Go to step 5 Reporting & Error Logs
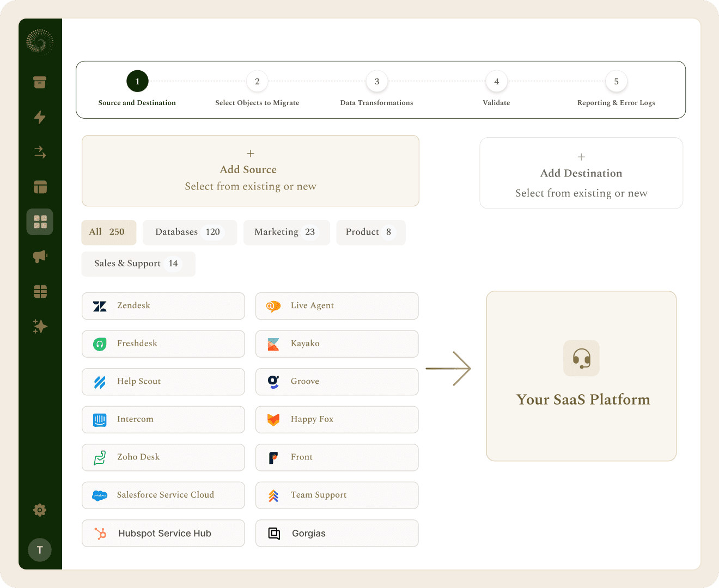 point(616,88)
